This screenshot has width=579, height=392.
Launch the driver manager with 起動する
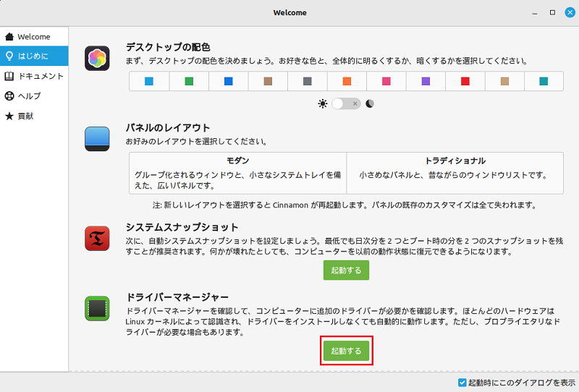346,351
